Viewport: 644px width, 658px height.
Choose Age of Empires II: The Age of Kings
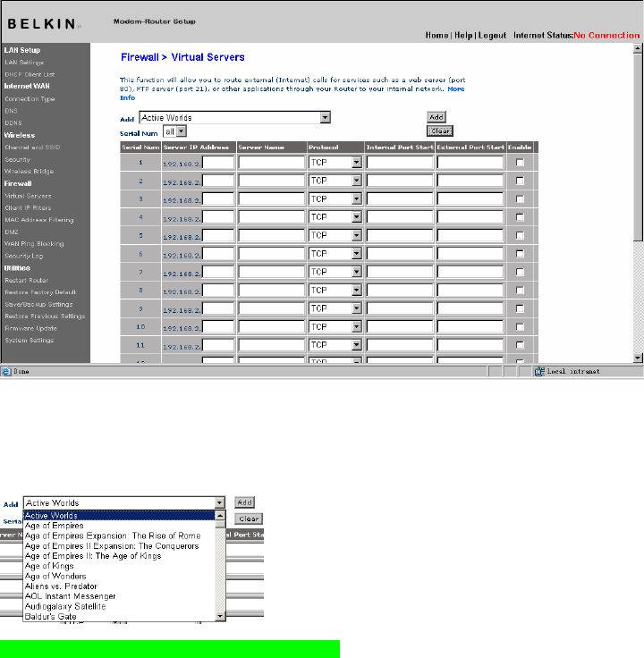point(119,556)
